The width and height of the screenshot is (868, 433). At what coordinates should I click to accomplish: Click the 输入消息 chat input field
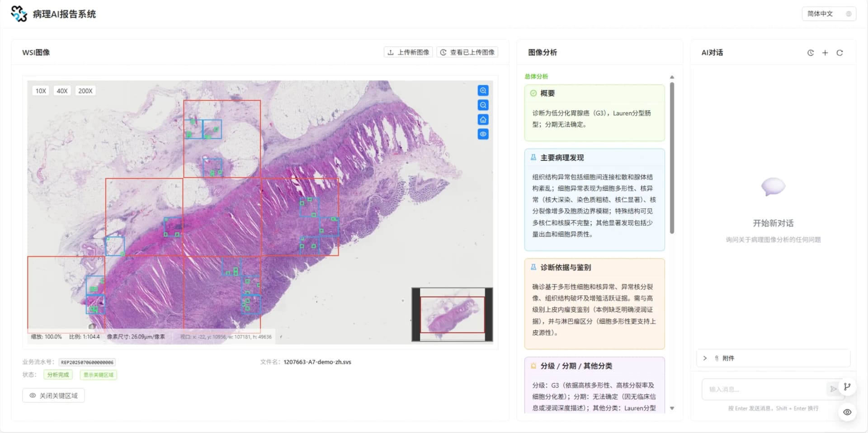[x=764, y=389]
